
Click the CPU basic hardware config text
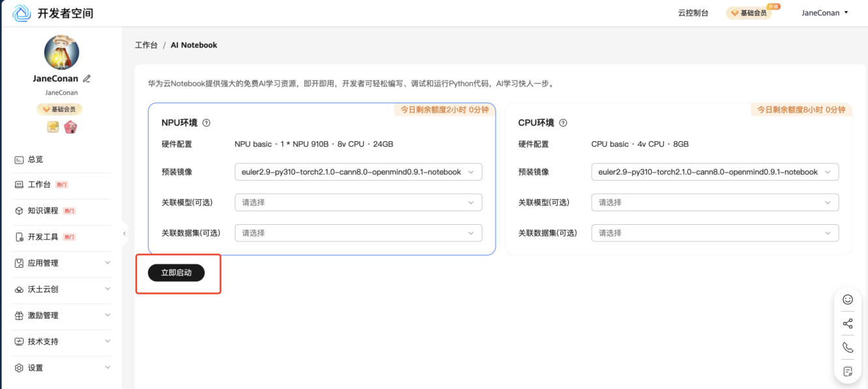[640, 144]
